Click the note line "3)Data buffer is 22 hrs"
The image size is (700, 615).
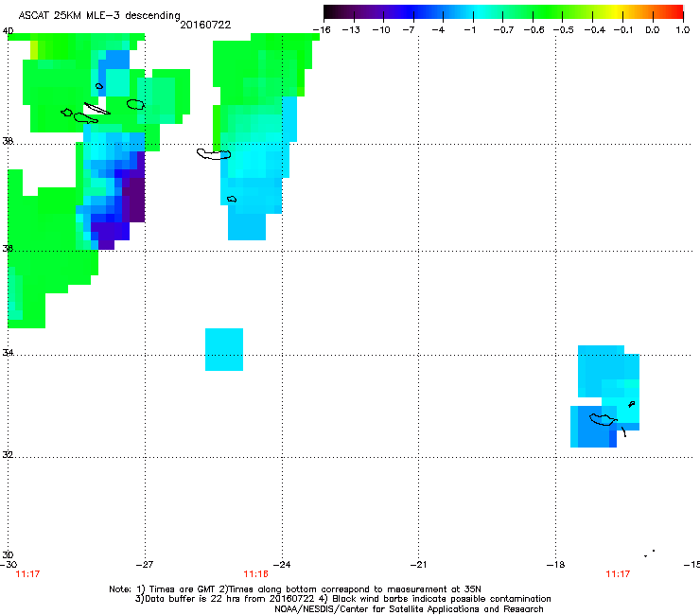(x=342, y=599)
